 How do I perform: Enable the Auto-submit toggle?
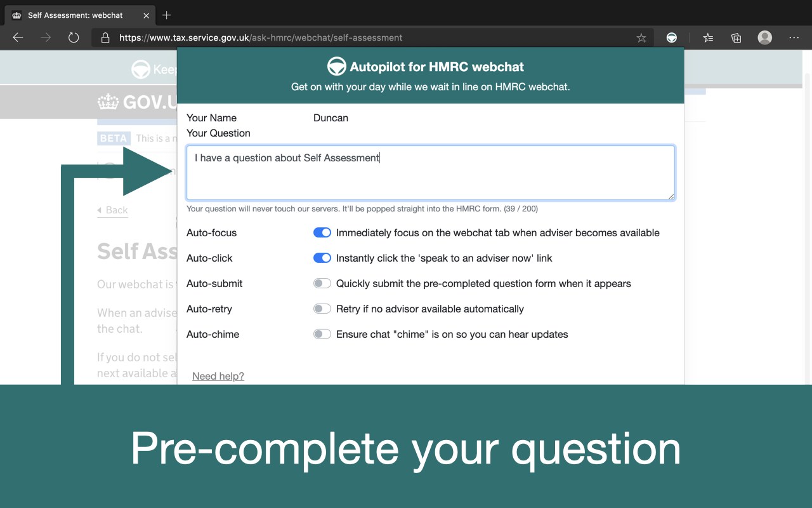click(322, 284)
